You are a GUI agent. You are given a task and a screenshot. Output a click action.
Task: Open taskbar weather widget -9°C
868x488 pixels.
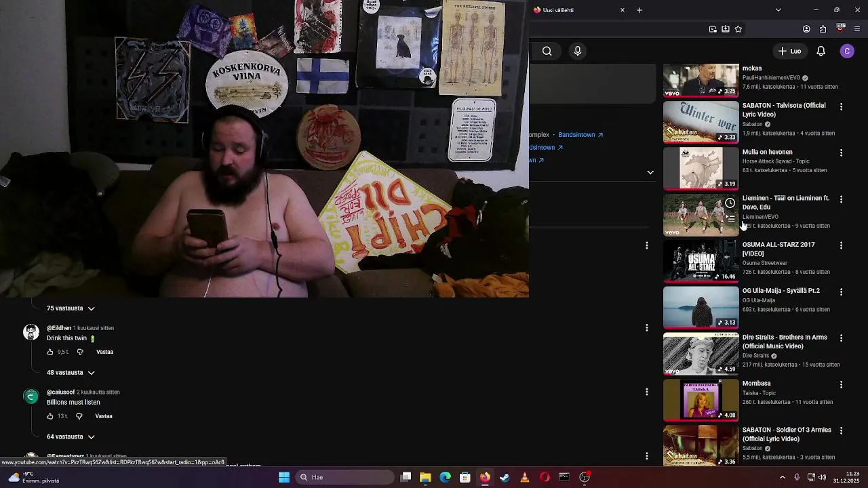[34, 477]
